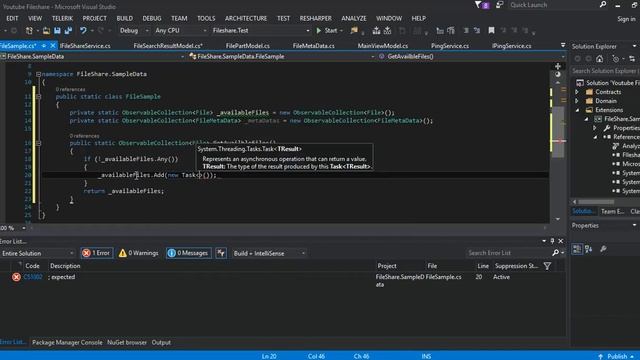Toggle the 1 Error filter

pos(96,253)
